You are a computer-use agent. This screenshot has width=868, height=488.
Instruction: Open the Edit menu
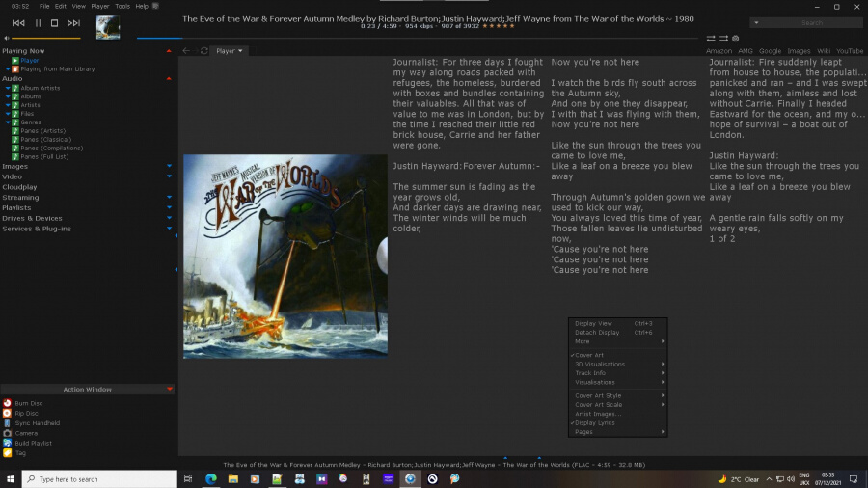61,6
